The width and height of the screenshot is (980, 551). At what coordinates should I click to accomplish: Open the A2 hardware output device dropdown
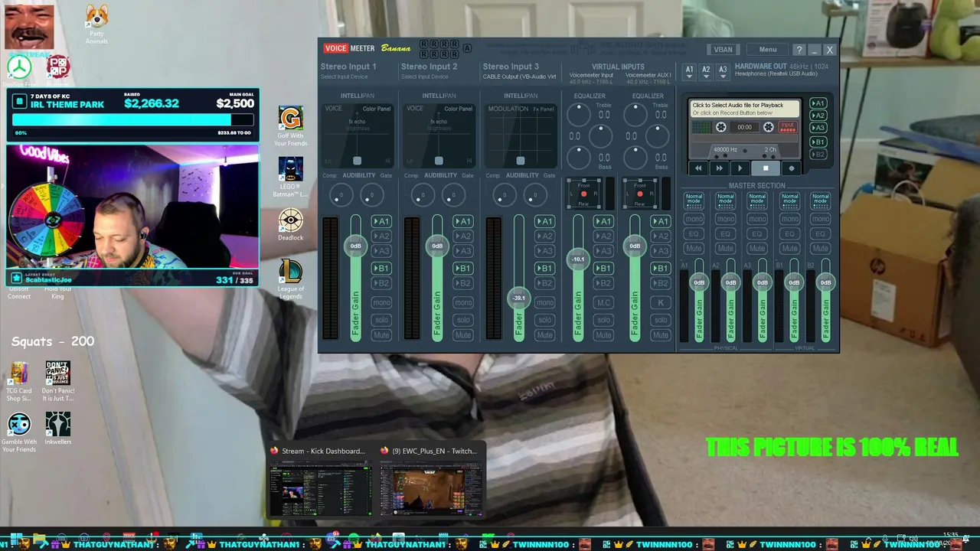click(706, 70)
